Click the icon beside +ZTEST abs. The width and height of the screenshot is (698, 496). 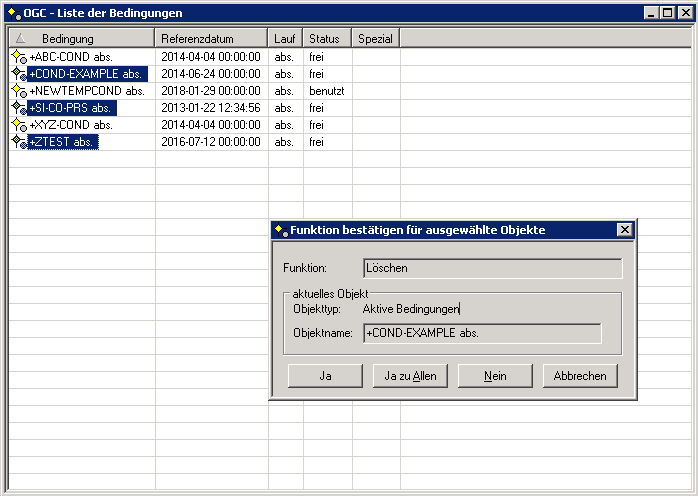pyautogui.click(x=18, y=142)
